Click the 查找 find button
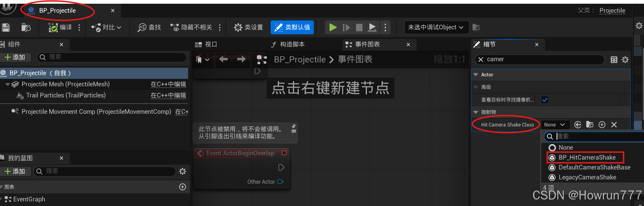Image resolution: width=644 pixels, height=206 pixels. [x=149, y=28]
